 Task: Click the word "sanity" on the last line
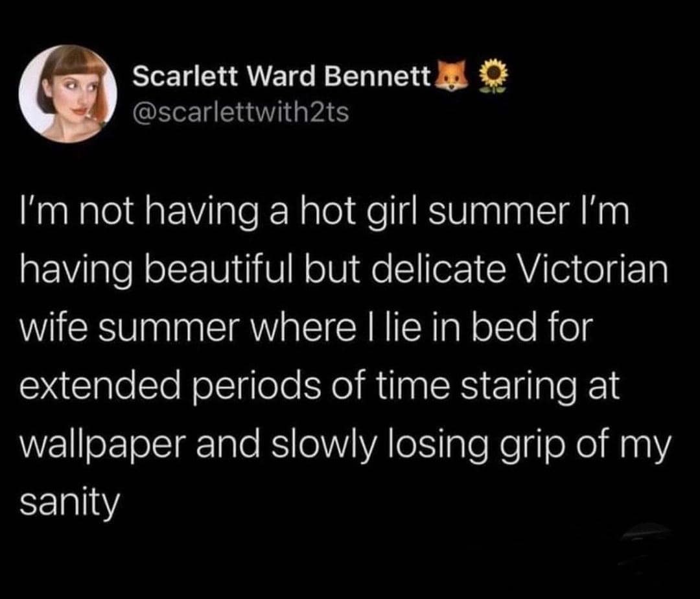click(69, 504)
